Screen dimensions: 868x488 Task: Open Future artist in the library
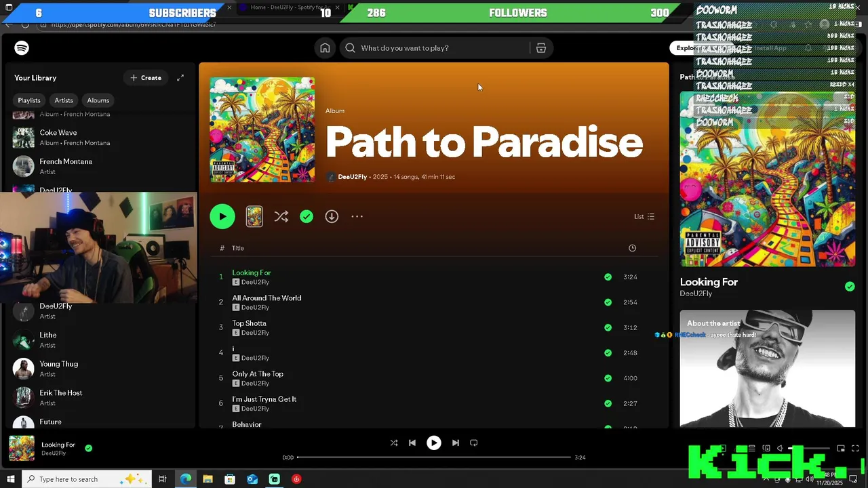(x=102, y=422)
